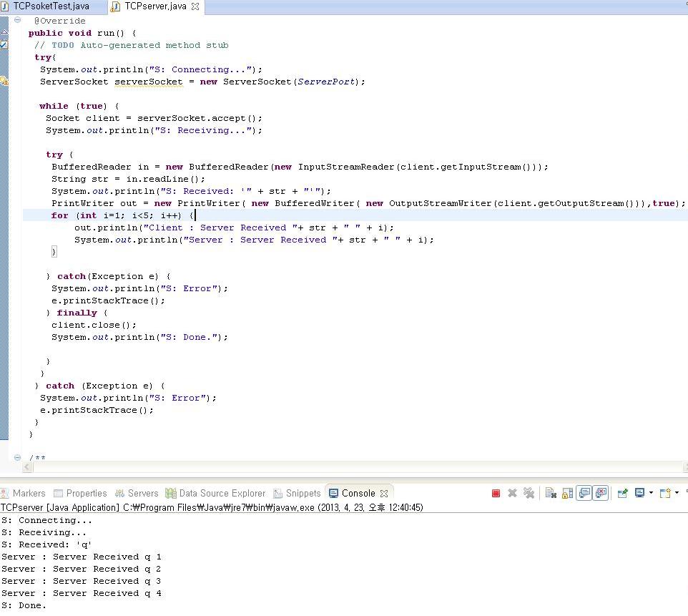
Task: Close the Console view tab
Action: pyautogui.click(x=384, y=494)
